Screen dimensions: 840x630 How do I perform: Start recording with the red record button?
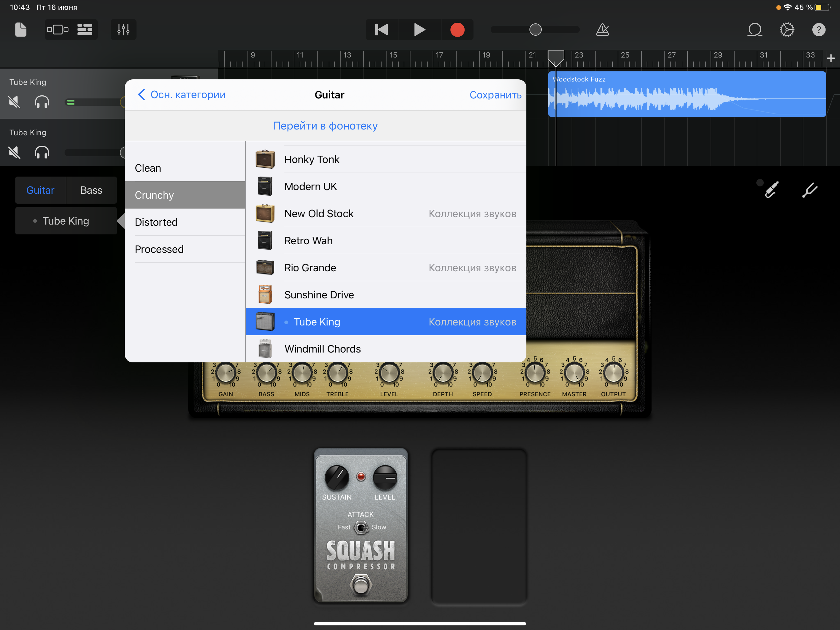(x=457, y=30)
